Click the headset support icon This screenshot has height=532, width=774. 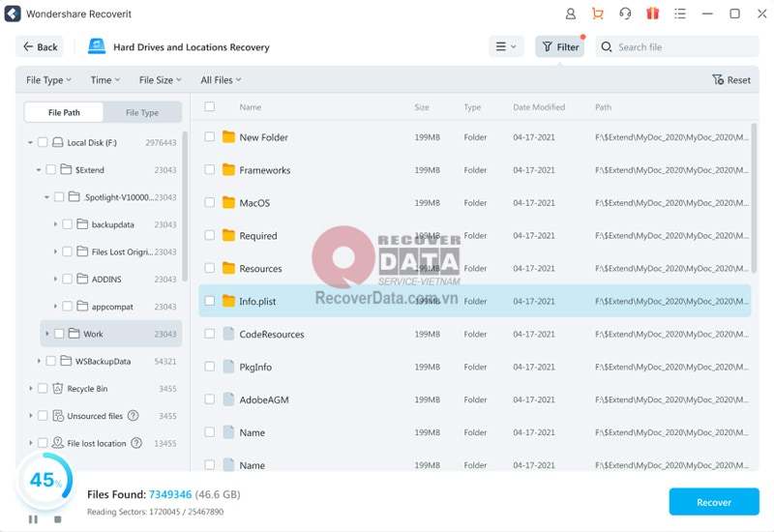click(625, 14)
